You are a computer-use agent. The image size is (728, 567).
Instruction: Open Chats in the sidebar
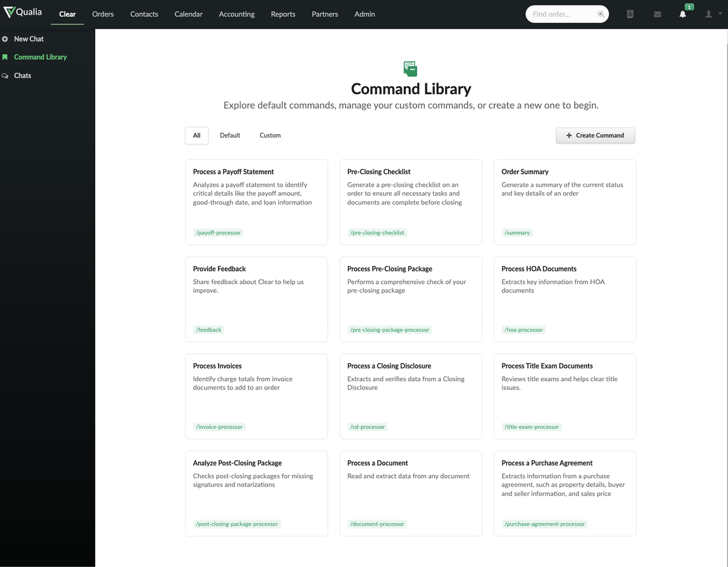click(x=22, y=75)
